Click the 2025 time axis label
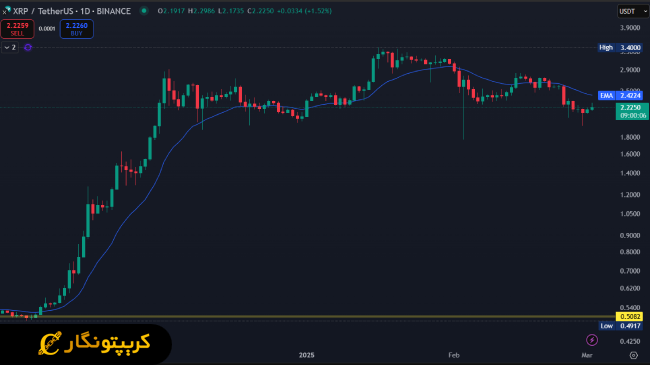The height and width of the screenshot is (365, 650). 306,355
